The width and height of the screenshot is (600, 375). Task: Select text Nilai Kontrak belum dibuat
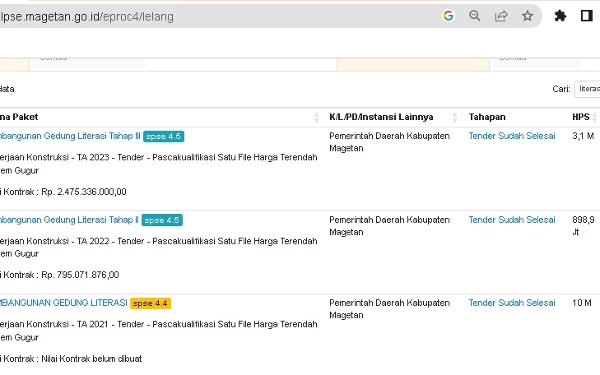coord(91,359)
